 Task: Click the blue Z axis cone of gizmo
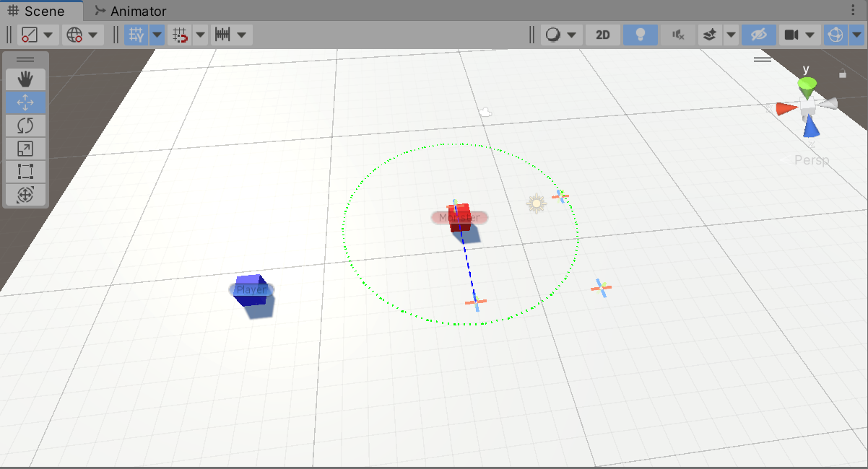pyautogui.click(x=812, y=128)
